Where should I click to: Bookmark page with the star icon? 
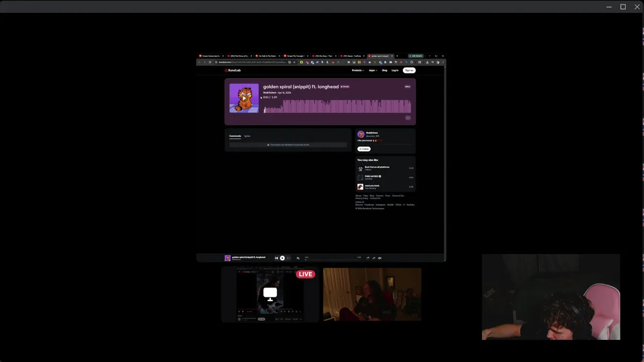click(x=294, y=62)
